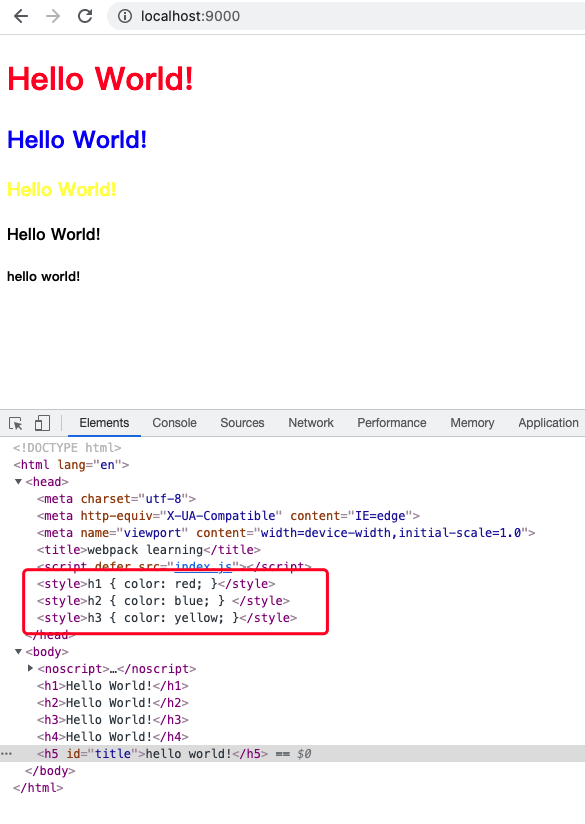Open the index.js script link
Viewport: 585px width, 824px height.
[x=203, y=566]
